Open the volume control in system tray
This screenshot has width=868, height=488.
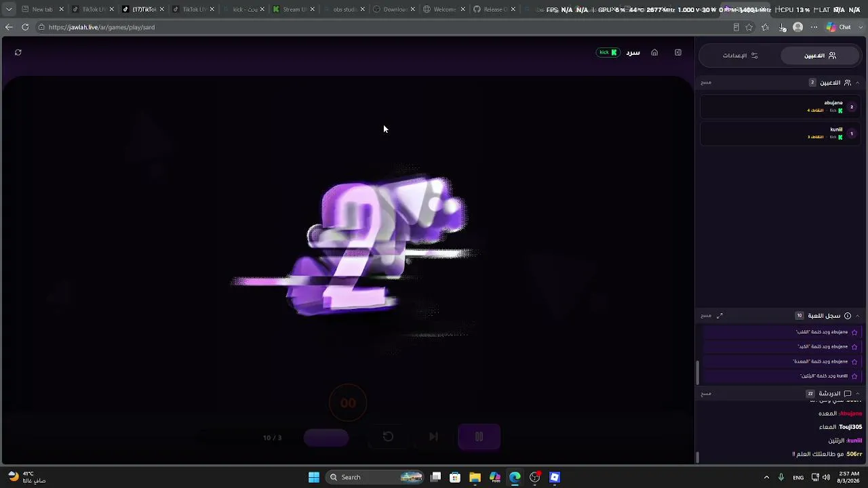pos(826,477)
